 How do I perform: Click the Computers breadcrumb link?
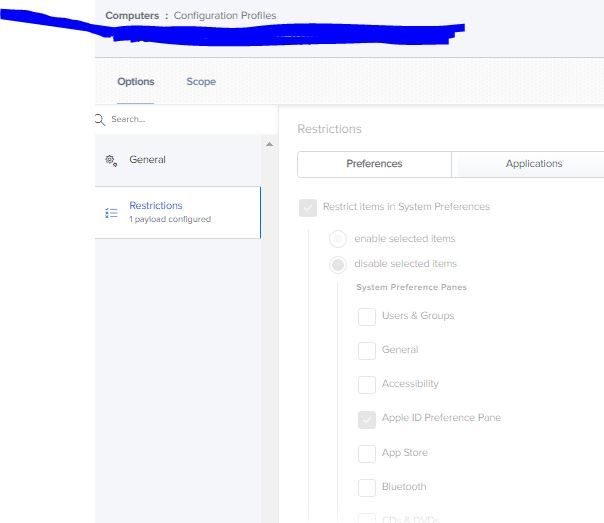click(132, 16)
